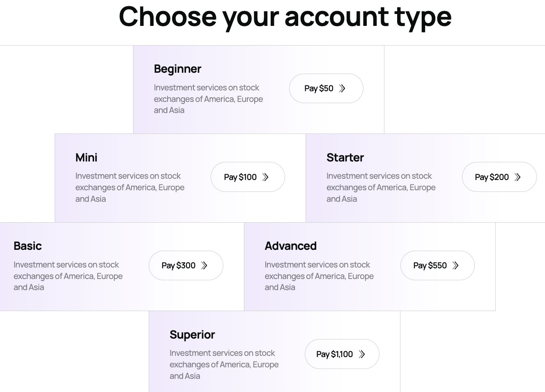This screenshot has width=545, height=392.
Task: Select the Starter account heading
Action: (345, 158)
